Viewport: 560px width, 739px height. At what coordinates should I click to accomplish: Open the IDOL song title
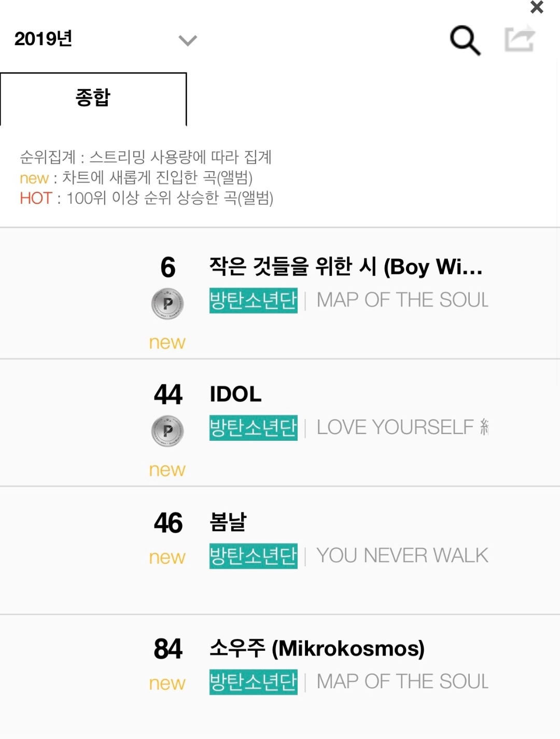pos(235,395)
